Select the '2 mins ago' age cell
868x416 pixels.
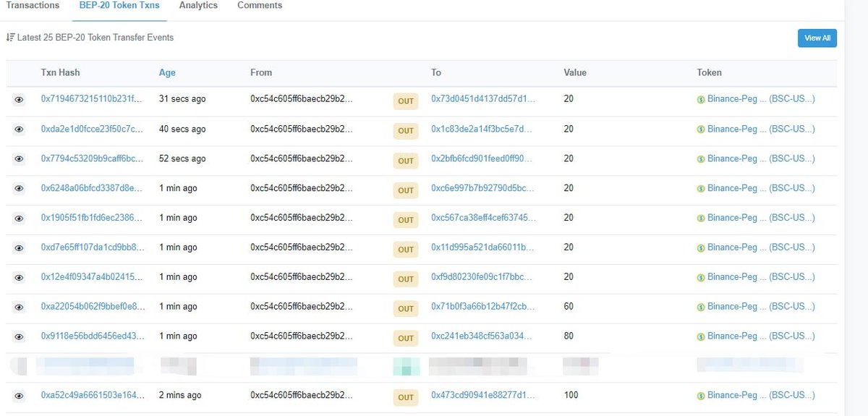[180, 396]
